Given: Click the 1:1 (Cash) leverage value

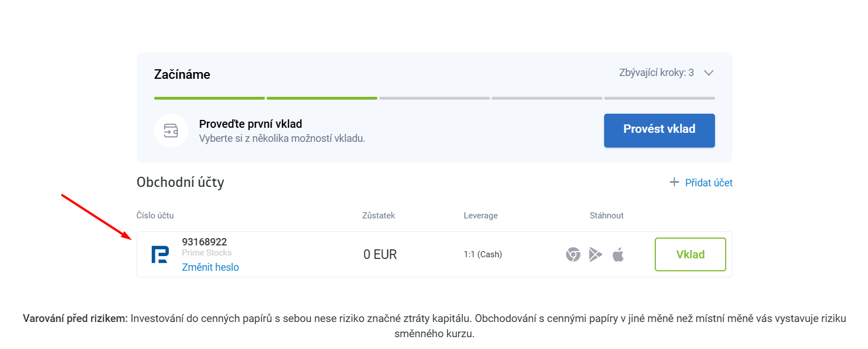Looking at the screenshot, I should click(483, 254).
